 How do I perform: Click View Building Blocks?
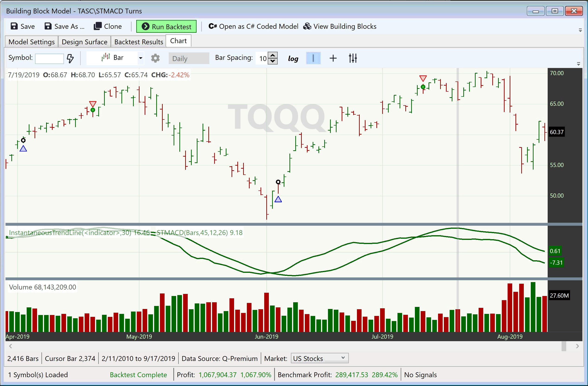340,26
